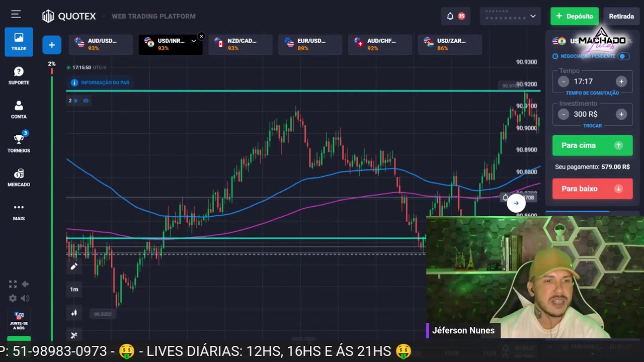
Task: Increase investment amount with plus button
Action: tap(621, 114)
